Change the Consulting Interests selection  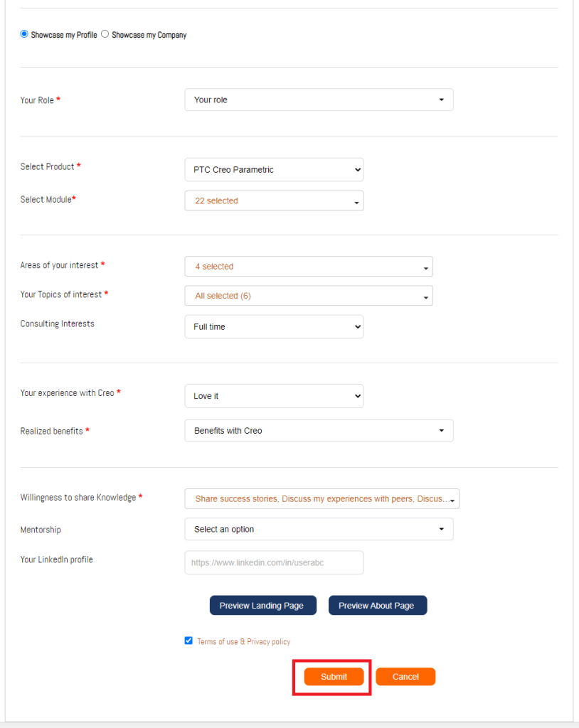point(274,327)
